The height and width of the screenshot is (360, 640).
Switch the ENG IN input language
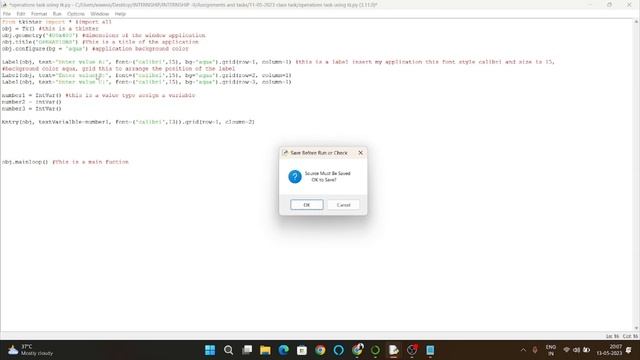point(551,350)
